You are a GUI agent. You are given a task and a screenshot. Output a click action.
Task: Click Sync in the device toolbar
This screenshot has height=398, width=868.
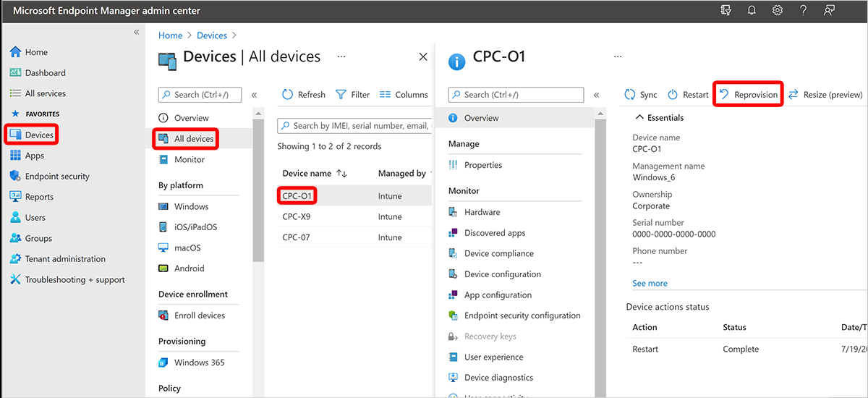coord(641,95)
